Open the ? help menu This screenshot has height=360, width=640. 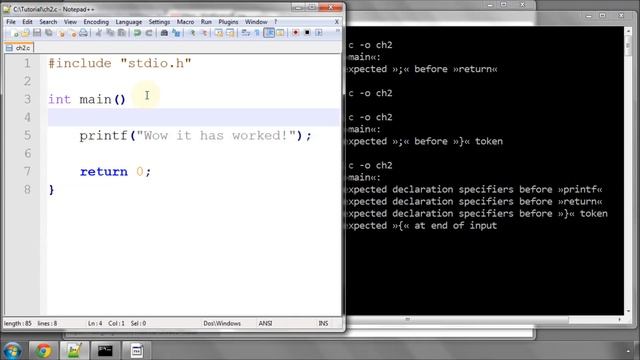point(276,22)
